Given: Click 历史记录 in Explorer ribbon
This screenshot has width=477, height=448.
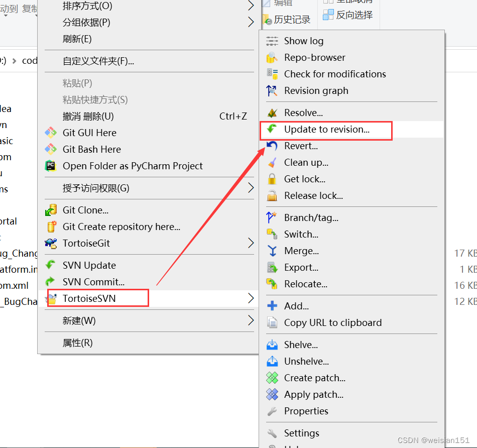Looking at the screenshot, I should coord(287,20).
